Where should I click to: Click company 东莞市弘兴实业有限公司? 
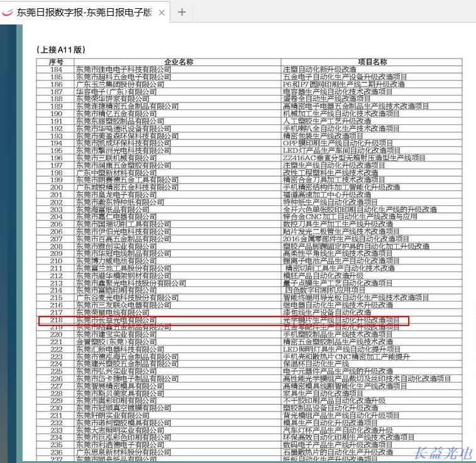116,371
